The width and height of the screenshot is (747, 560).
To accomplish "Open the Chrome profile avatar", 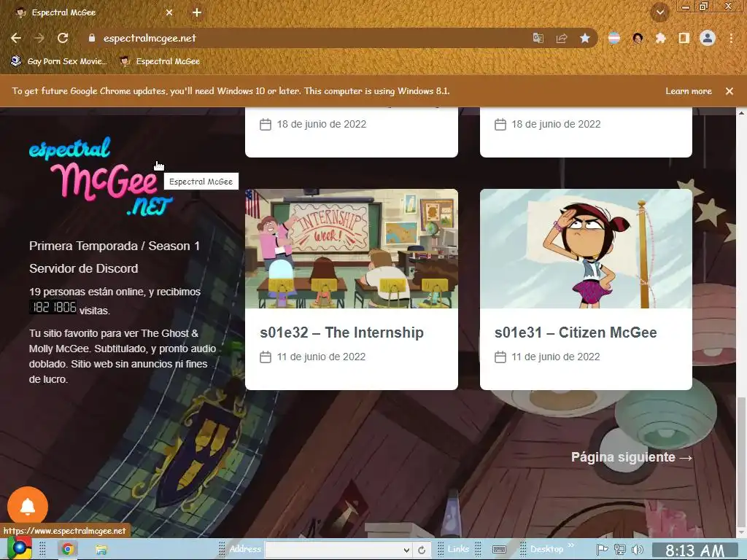I will (x=708, y=38).
